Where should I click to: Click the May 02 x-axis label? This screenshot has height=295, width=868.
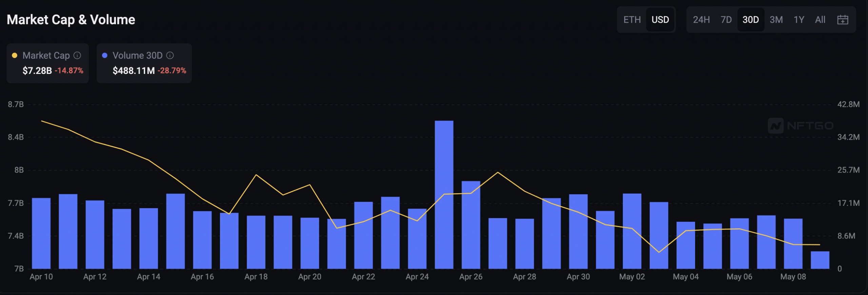tap(632, 277)
